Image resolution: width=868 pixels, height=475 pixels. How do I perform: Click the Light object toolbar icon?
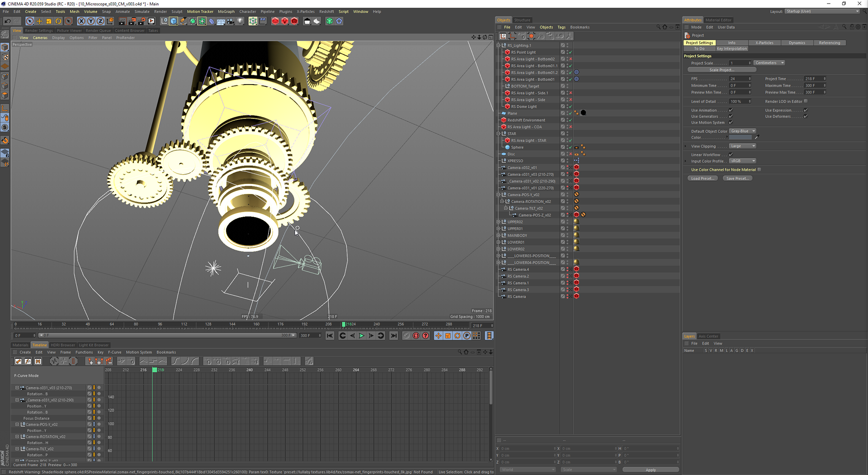tap(241, 21)
